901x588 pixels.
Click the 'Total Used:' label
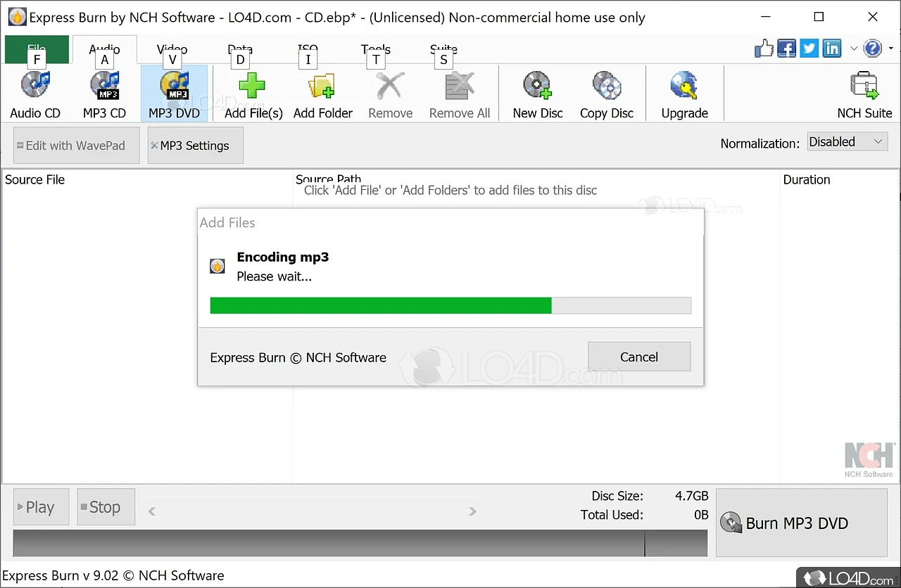pos(612,515)
